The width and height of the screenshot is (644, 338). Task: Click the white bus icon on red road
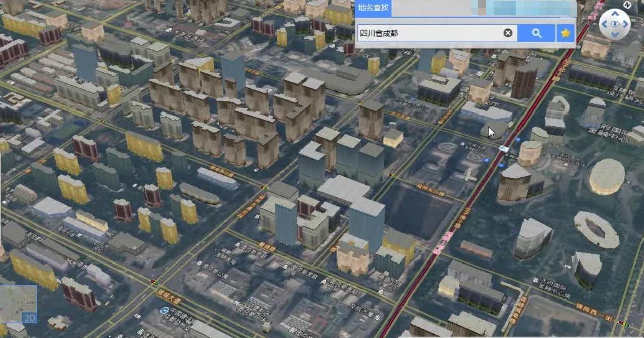click(x=503, y=148)
